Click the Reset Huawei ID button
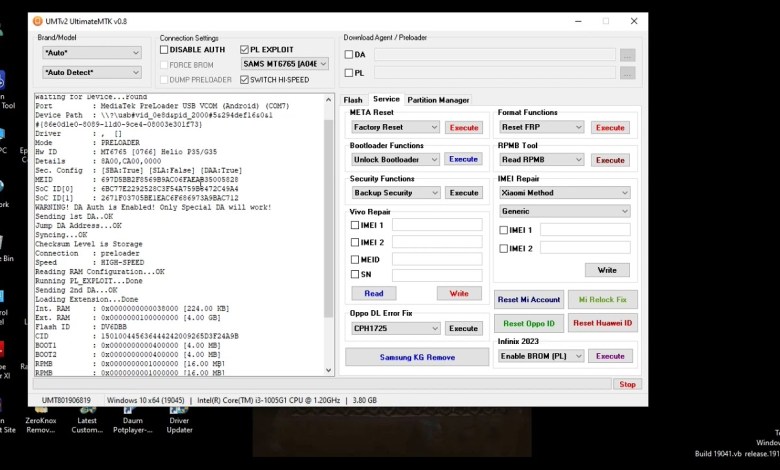The width and height of the screenshot is (780, 470). coord(602,323)
